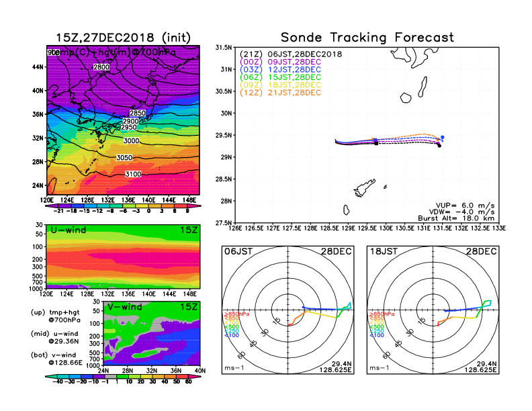532x411 pixels.
Task: Click the "-21" temperature colorbar label
Action: pos(58,211)
